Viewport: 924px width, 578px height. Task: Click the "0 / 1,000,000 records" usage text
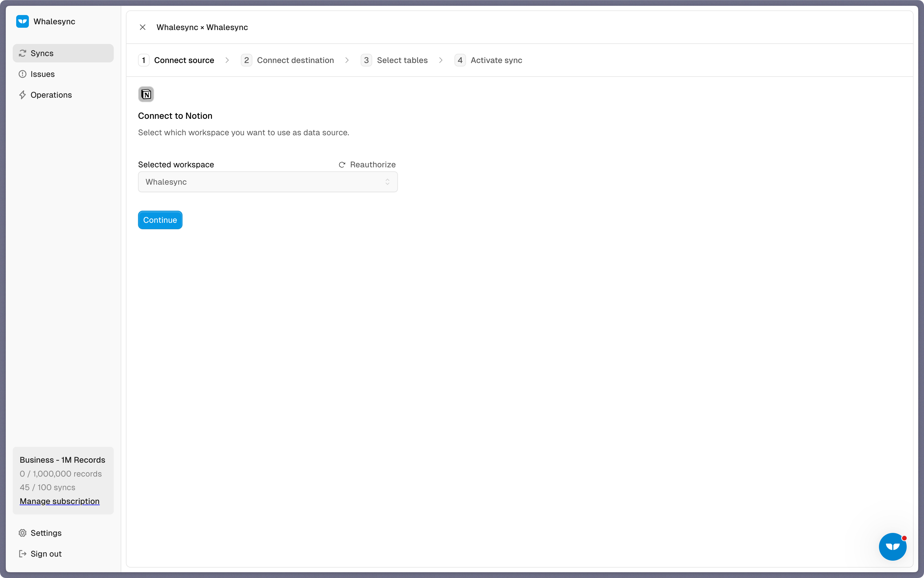click(x=61, y=474)
